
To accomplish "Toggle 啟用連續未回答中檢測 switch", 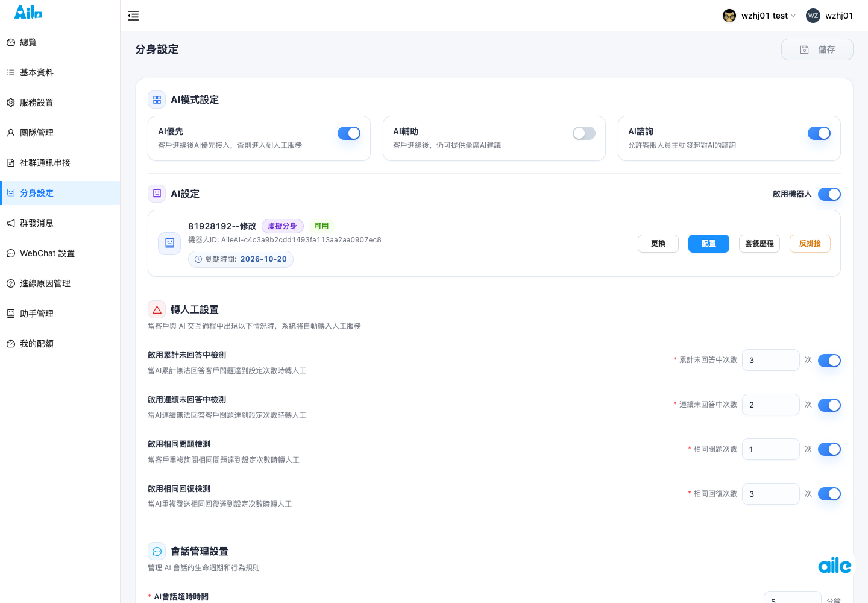I will click(829, 405).
